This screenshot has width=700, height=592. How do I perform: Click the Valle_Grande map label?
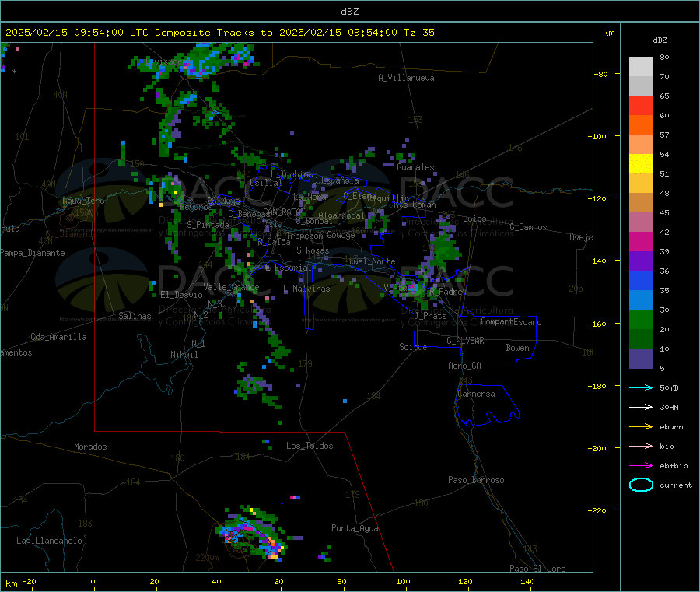tap(231, 287)
